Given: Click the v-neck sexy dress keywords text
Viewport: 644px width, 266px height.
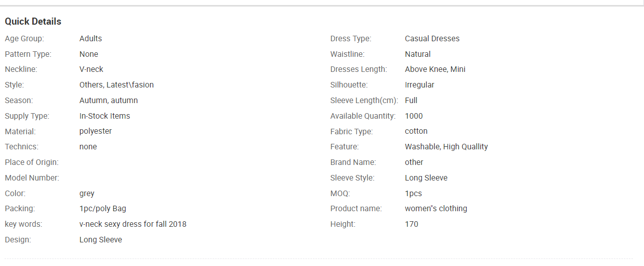Looking at the screenshot, I should (x=133, y=224).
